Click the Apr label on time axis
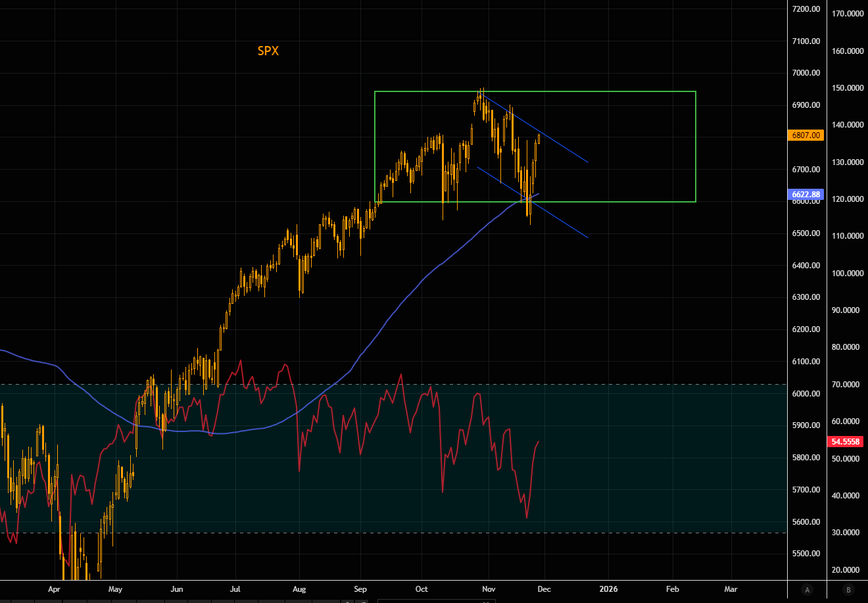Screen dimensions: 868x603 [x=55, y=589]
